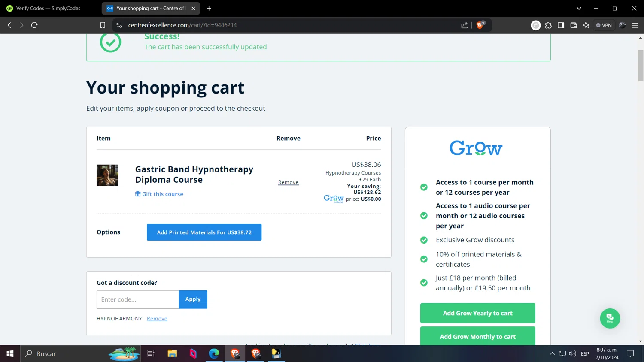The height and width of the screenshot is (362, 644).
Task: Open Brave Wallet icon
Action: pyautogui.click(x=574, y=25)
